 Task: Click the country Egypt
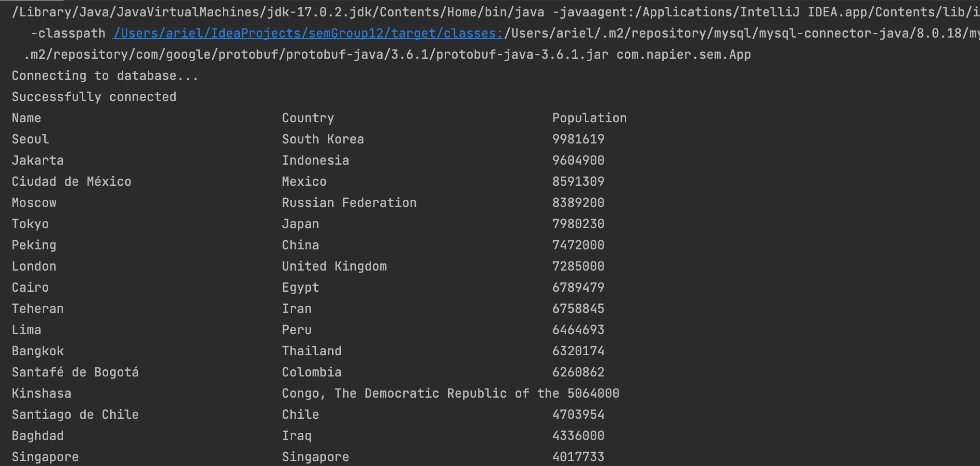(300, 287)
